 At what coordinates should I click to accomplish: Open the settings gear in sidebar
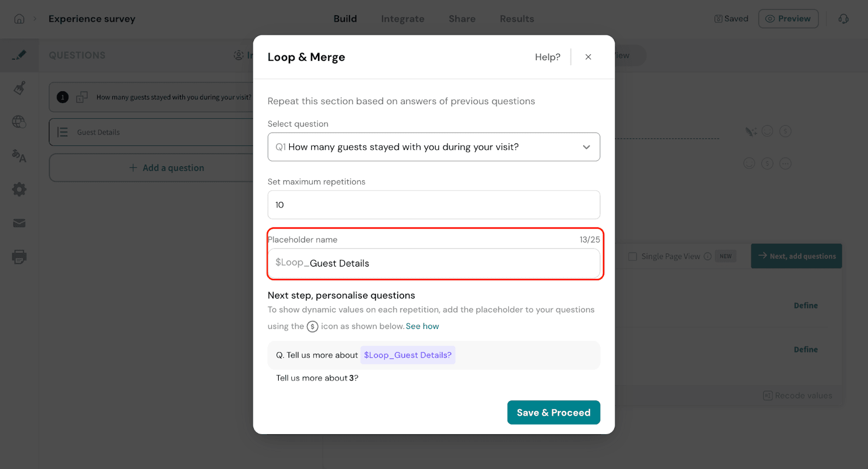pos(20,189)
